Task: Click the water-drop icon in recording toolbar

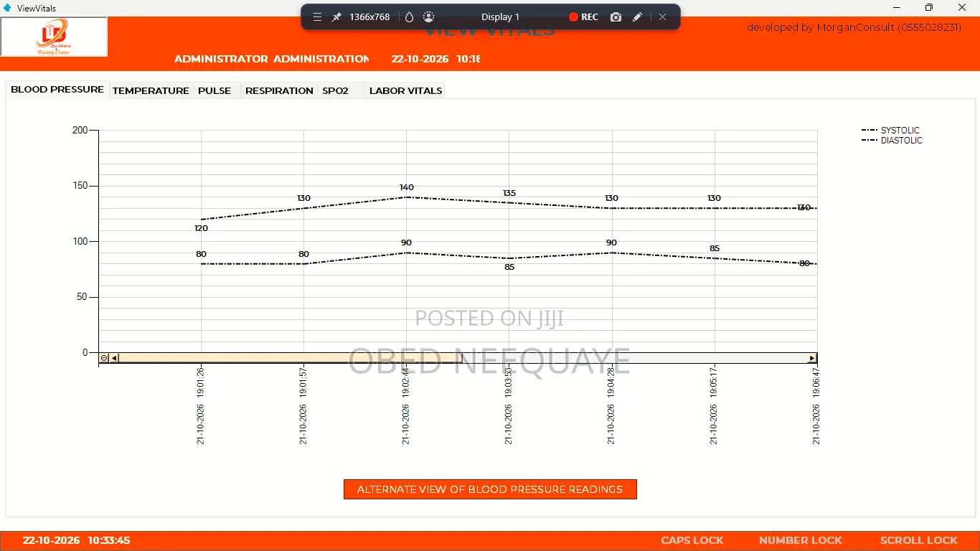Action: [409, 17]
